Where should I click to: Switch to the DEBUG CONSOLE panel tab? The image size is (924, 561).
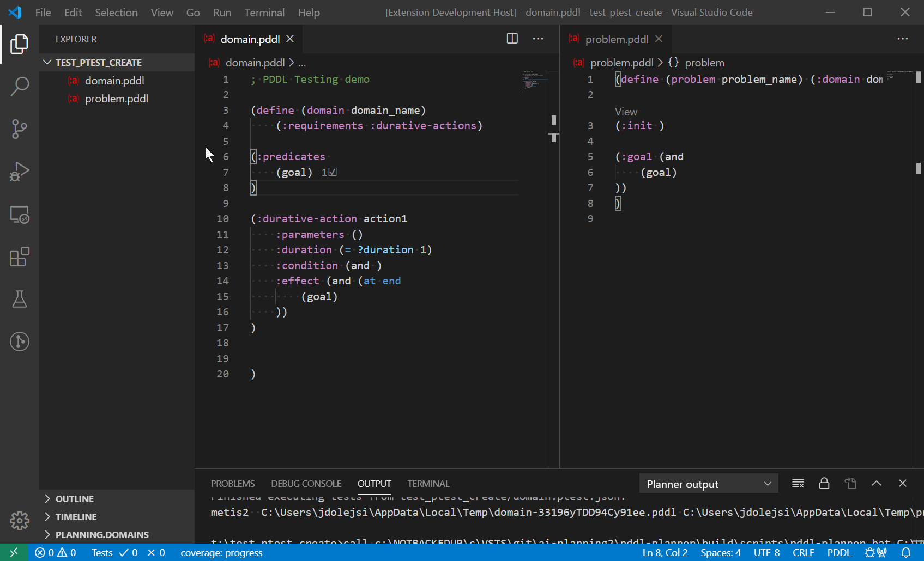tap(306, 484)
